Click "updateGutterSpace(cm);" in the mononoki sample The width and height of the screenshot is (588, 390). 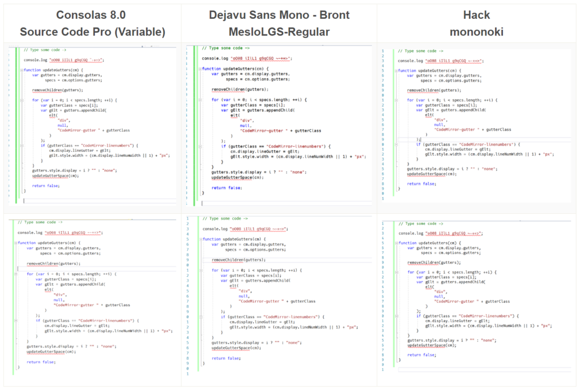point(432,345)
